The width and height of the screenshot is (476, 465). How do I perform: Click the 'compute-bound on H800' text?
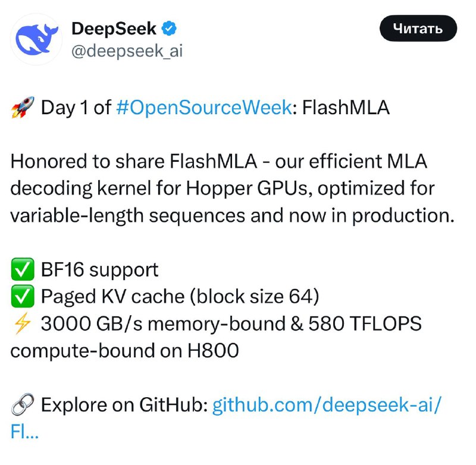coord(125,351)
